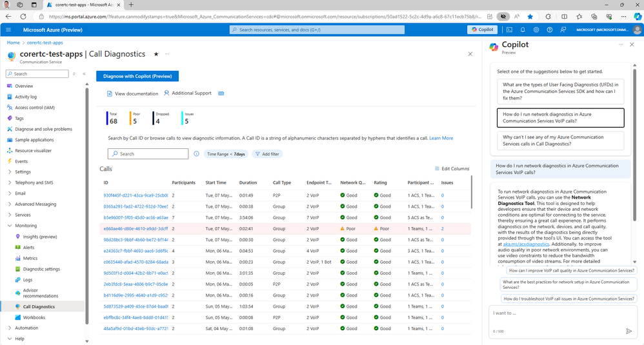Focus the Azure global search bar
The image size is (644, 345).
[317, 30]
